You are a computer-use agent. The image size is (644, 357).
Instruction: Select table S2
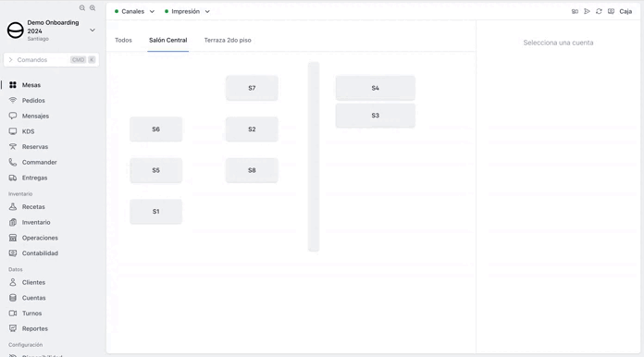(252, 129)
